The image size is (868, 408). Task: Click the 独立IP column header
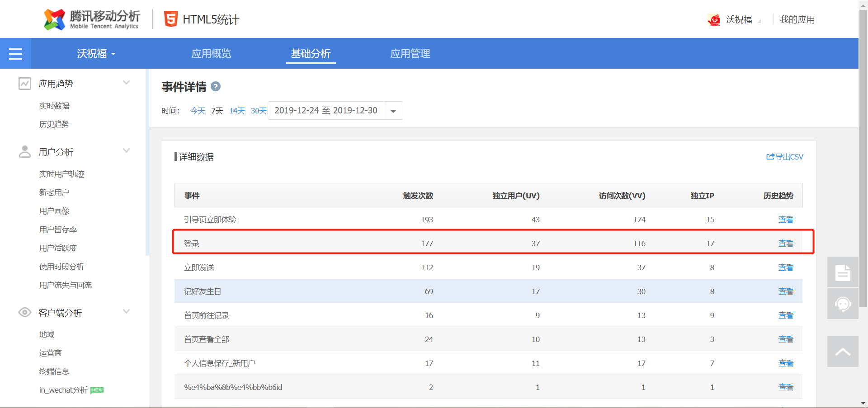point(703,196)
